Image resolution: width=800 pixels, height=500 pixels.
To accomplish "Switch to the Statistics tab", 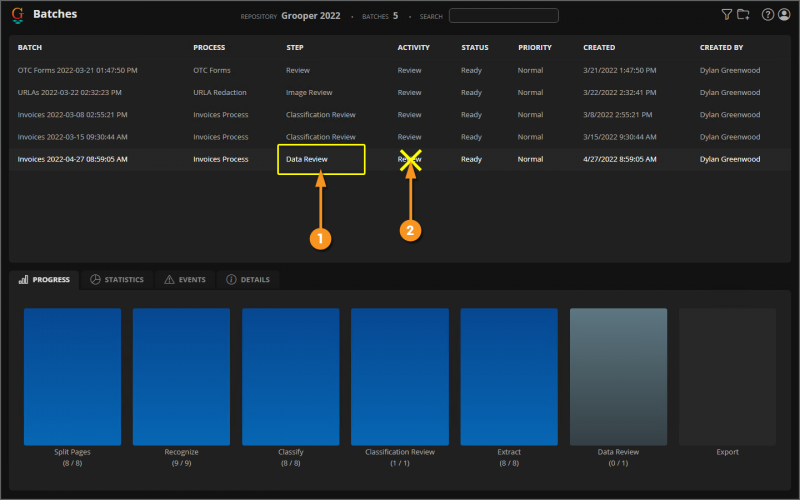I will click(117, 280).
